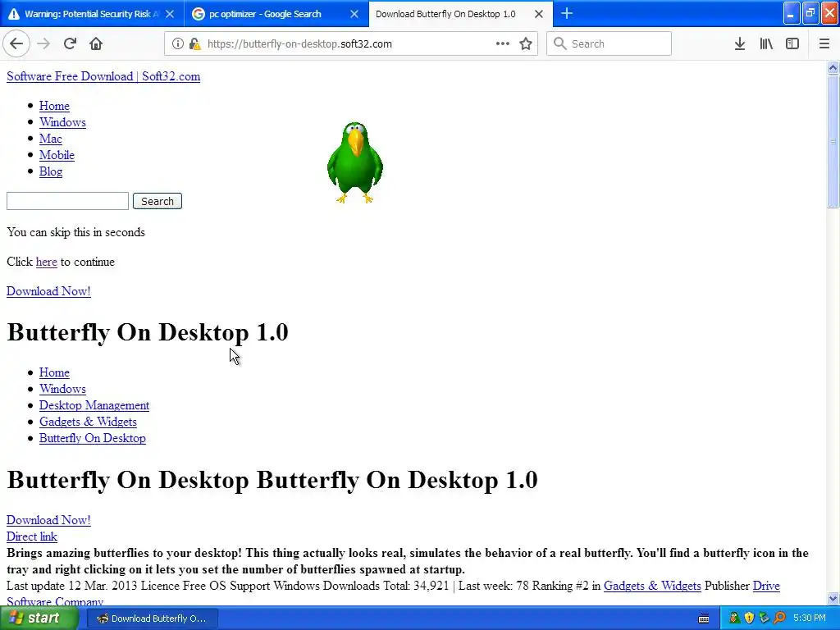Reload the current page

point(70,44)
